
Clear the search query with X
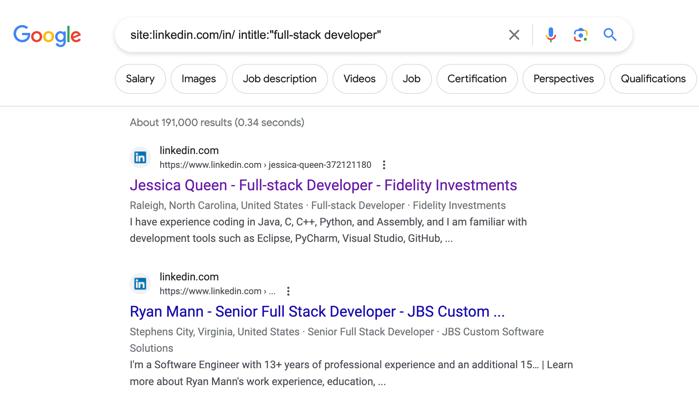point(514,35)
